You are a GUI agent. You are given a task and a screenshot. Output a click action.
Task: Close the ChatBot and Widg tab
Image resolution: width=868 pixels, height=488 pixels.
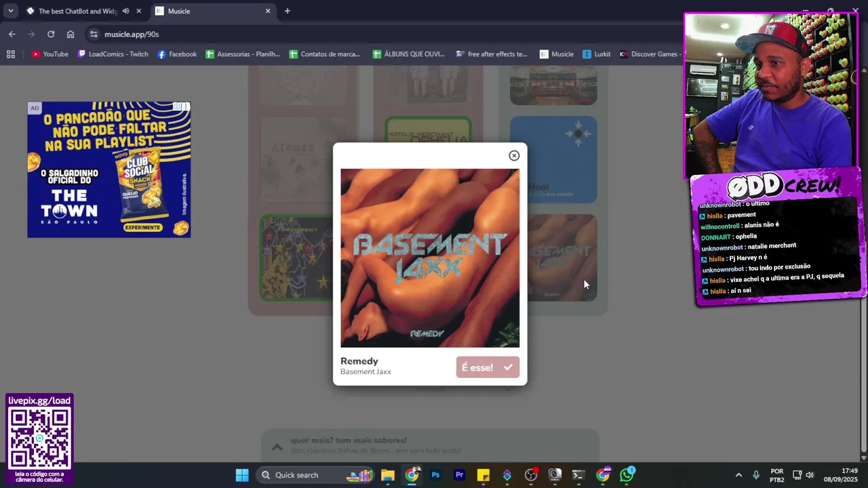[139, 11]
